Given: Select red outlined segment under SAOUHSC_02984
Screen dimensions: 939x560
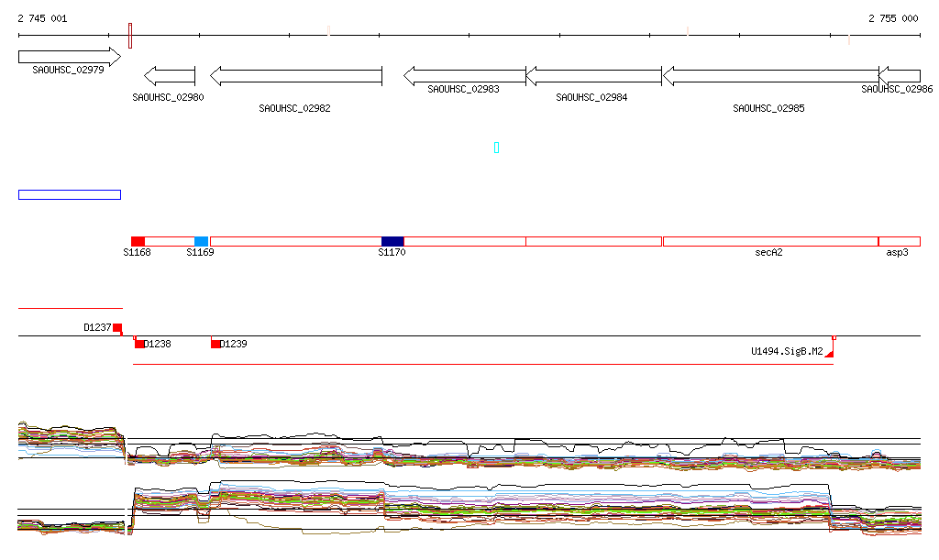Looking at the screenshot, I should click(594, 242).
